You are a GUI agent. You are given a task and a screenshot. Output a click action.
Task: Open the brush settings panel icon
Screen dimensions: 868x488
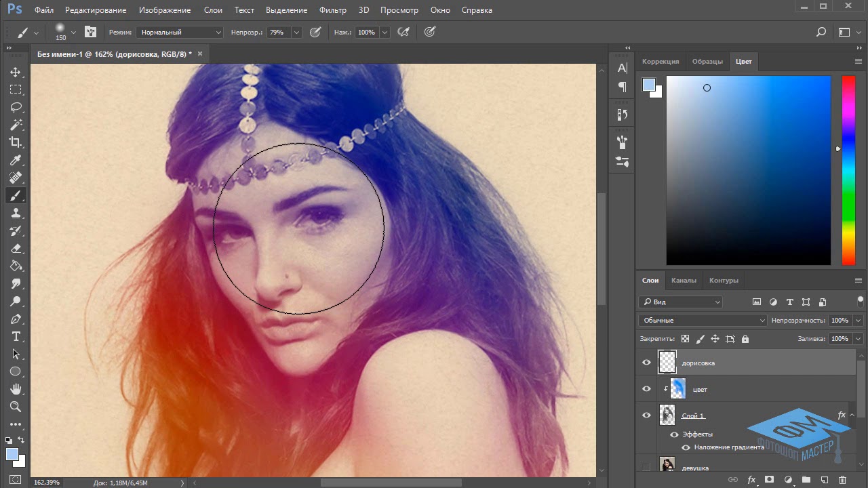tap(90, 32)
